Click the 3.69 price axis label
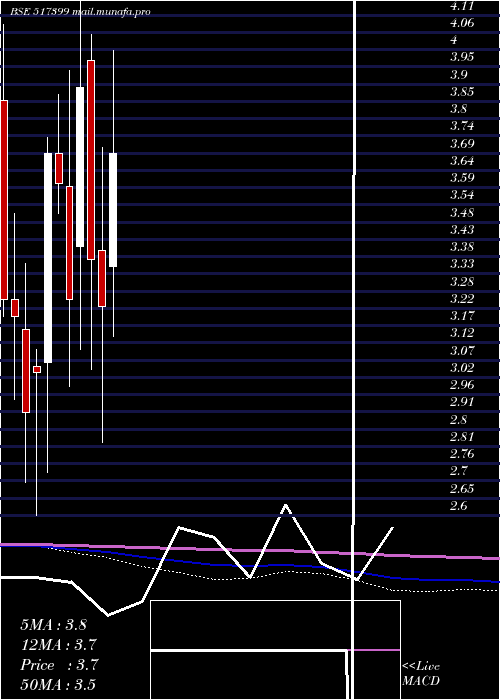 click(x=462, y=144)
